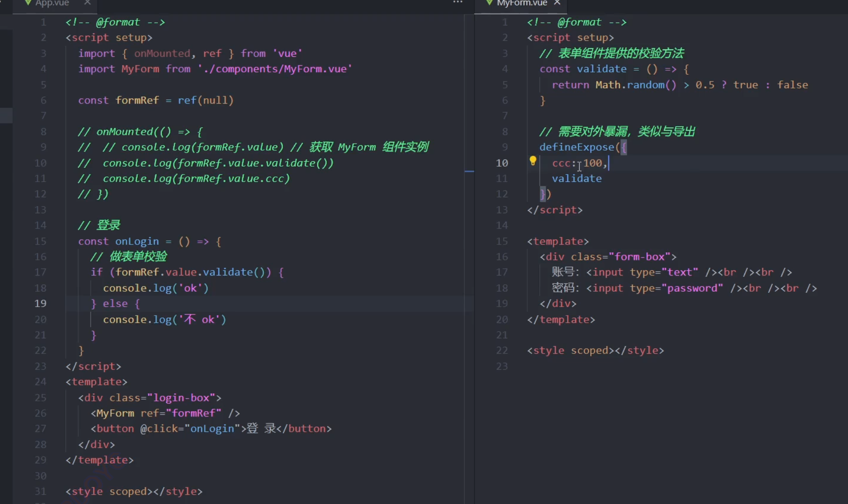
Task: Click 'validate' inside the defineExpose object
Action: click(x=577, y=179)
